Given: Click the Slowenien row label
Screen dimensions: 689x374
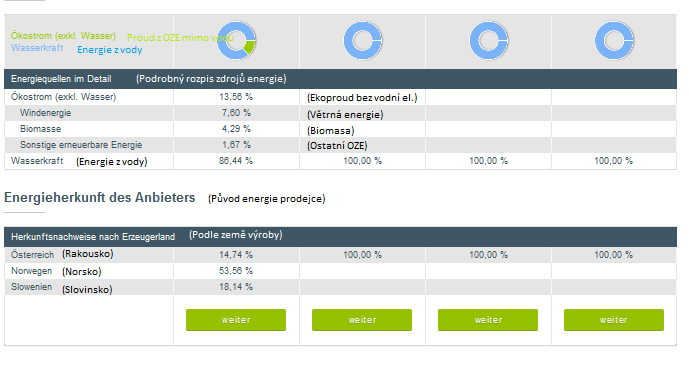Looking at the screenshot, I should (x=31, y=287).
